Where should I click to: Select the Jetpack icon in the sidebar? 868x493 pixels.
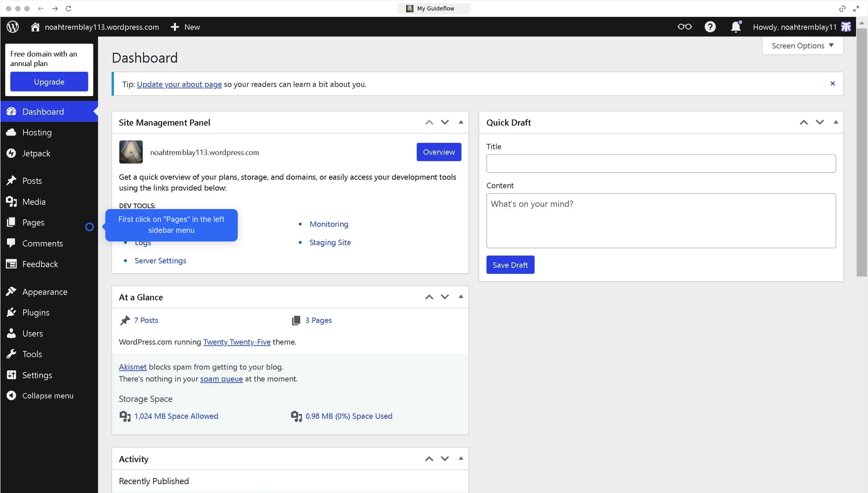click(11, 153)
